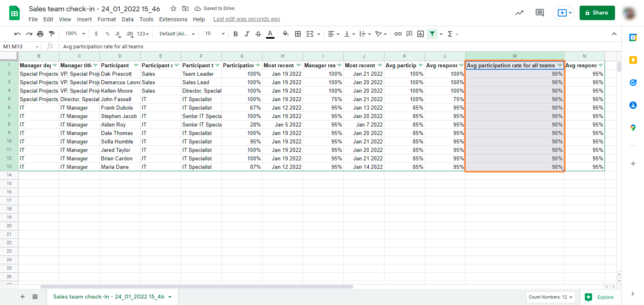The image size is (644, 305).
Task: Open the Extensions menu
Action: [x=173, y=19]
